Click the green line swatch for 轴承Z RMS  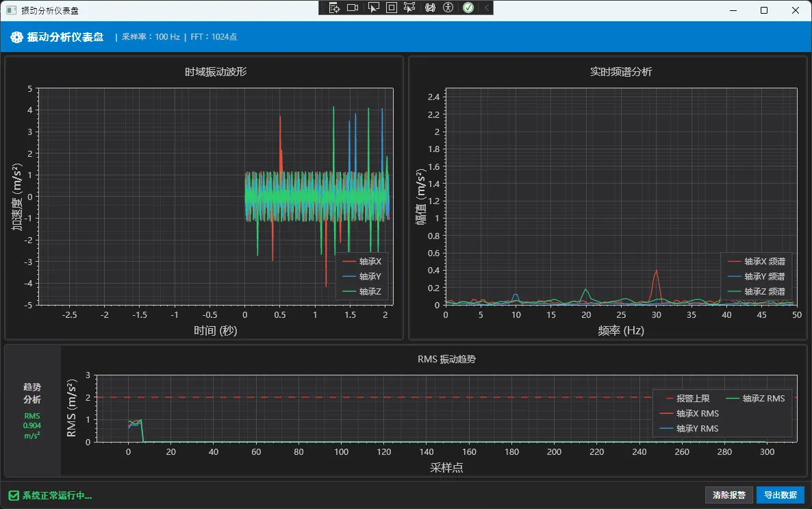(733, 398)
